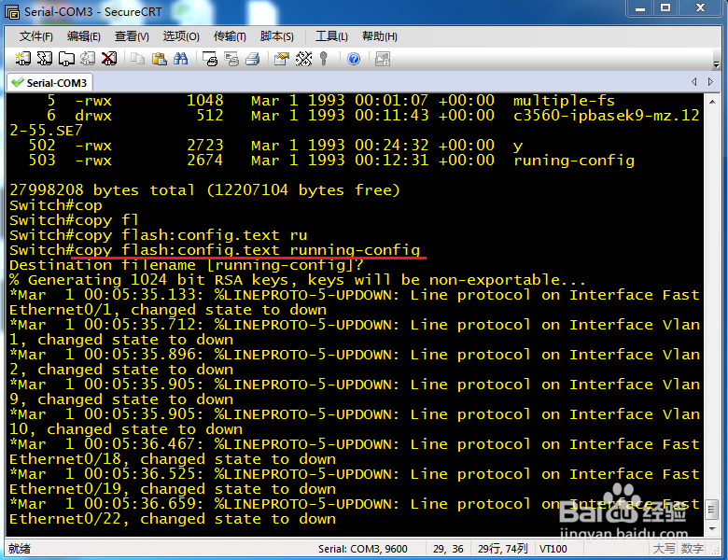
Task: Maximize the SecureCRT window
Action: point(665,8)
